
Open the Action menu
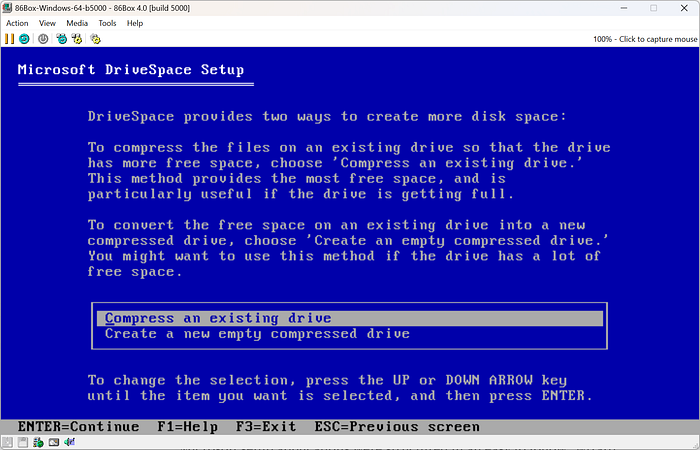pyautogui.click(x=17, y=23)
